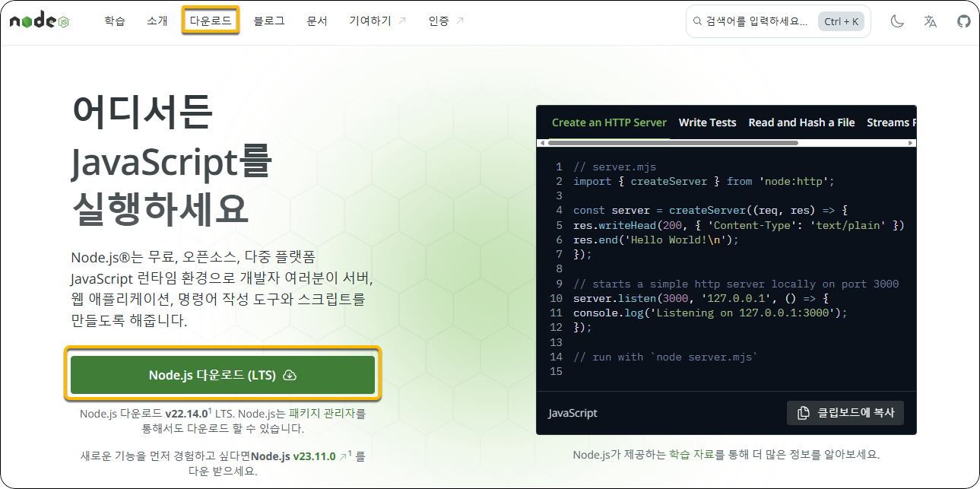Open the 블로그 menu item

(269, 21)
